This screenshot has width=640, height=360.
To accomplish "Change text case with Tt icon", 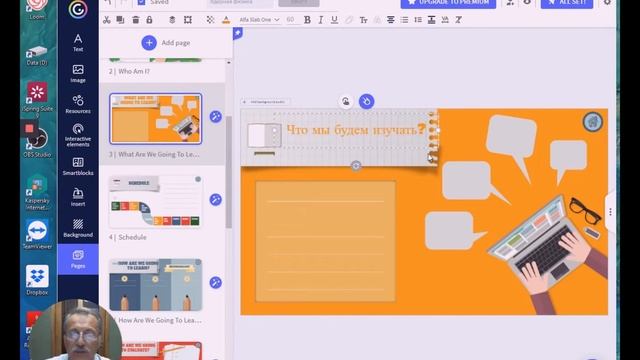I will point(363,20).
